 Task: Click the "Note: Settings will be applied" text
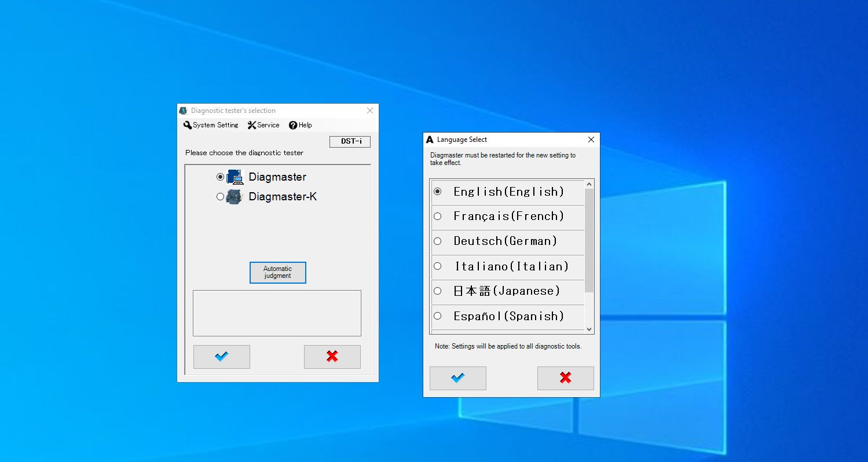[508, 346]
